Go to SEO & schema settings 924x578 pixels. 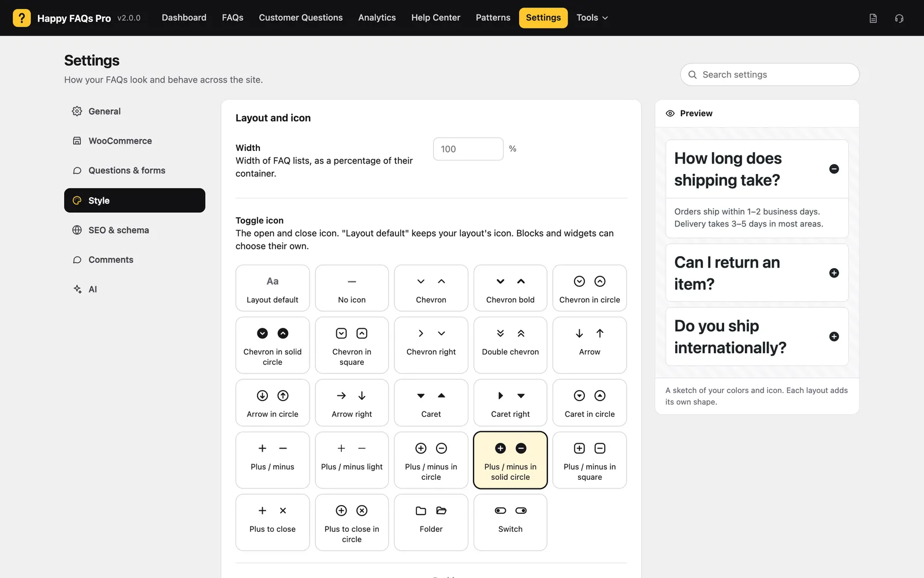(135, 230)
